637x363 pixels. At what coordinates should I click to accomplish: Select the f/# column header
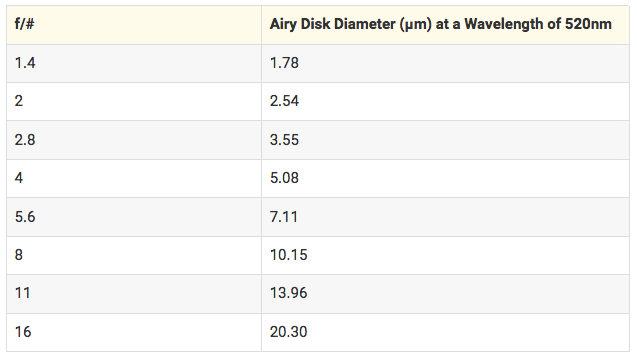(134, 25)
